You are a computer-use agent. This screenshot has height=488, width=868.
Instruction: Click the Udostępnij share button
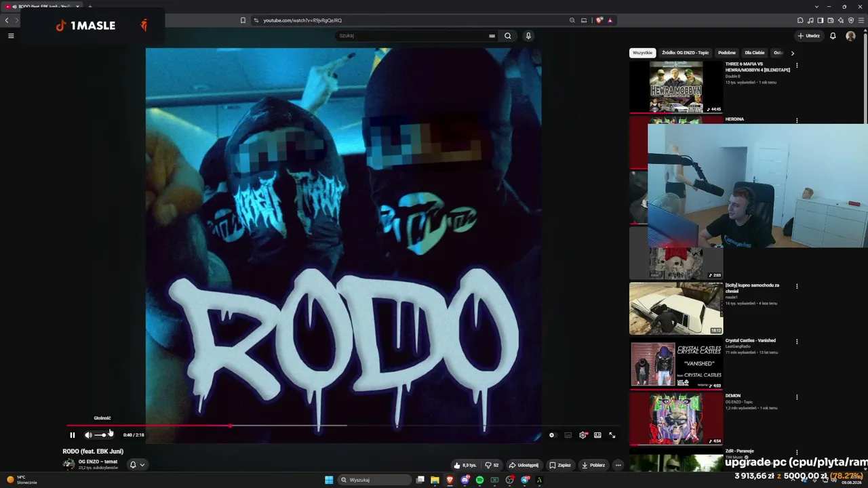pyautogui.click(x=524, y=465)
